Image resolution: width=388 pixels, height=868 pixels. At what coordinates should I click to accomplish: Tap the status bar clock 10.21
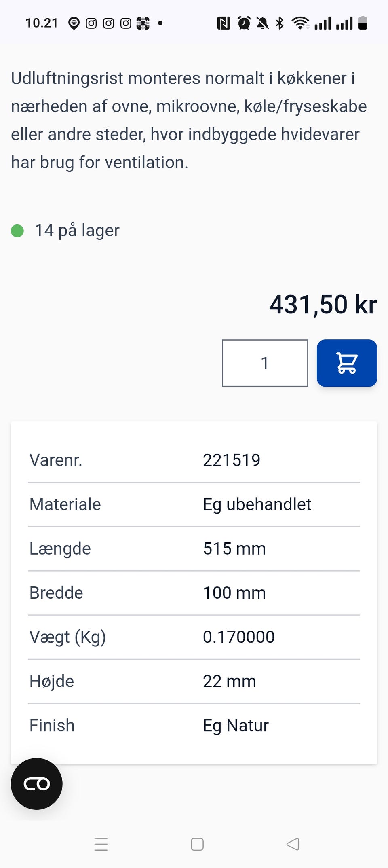pyautogui.click(x=42, y=23)
